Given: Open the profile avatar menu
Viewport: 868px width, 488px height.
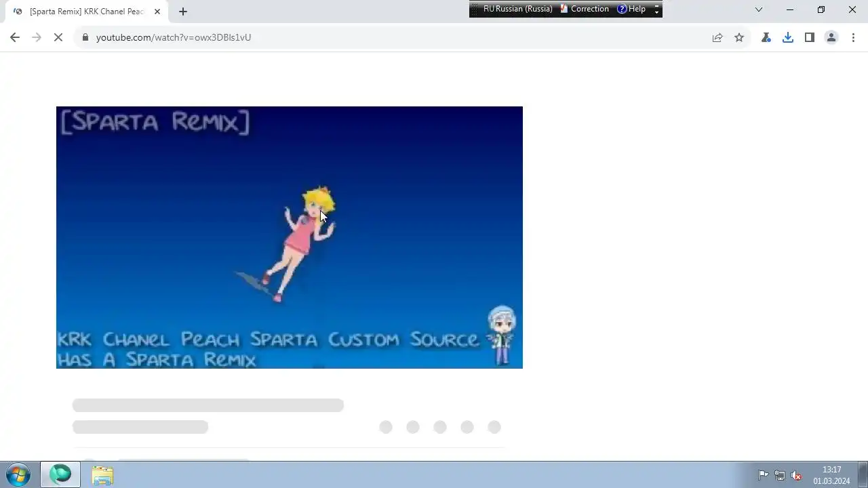Looking at the screenshot, I should [x=831, y=37].
